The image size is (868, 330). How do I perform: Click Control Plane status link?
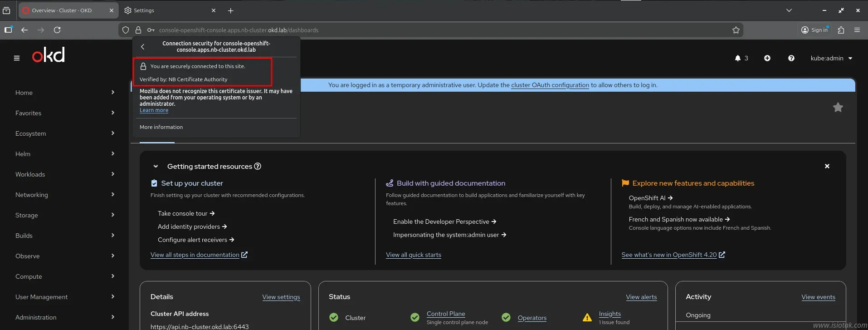pos(446,314)
